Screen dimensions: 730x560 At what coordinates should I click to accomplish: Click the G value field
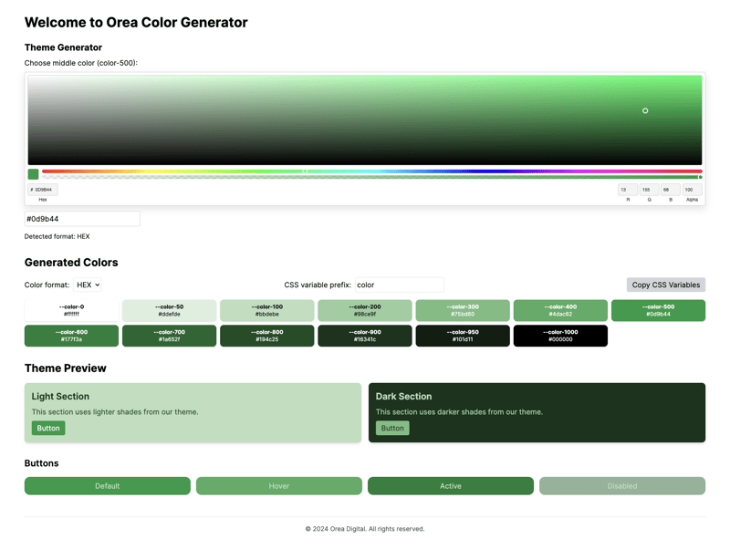click(649, 190)
